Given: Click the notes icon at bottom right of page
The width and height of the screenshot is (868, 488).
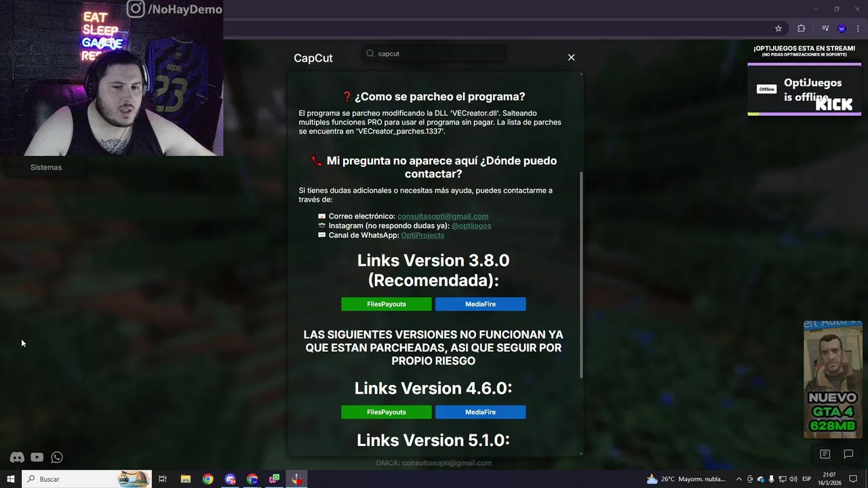Looking at the screenshot, I should pos(825,454).
